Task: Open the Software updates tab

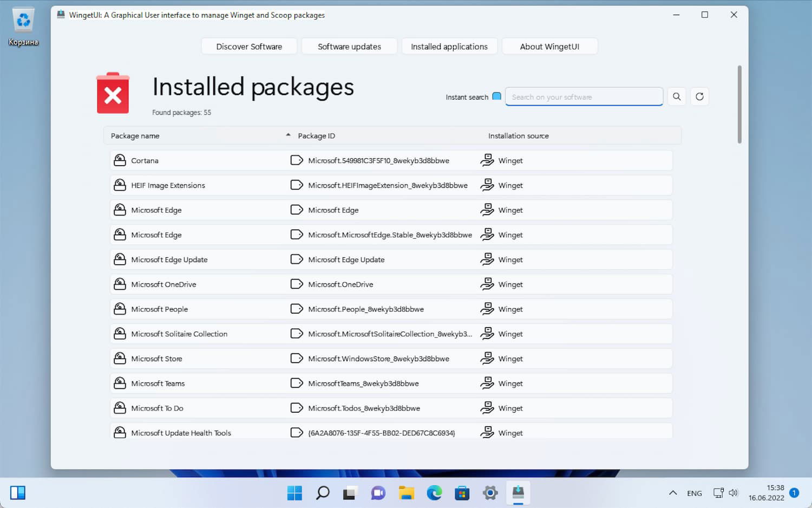Action: [x=349, y=47]
